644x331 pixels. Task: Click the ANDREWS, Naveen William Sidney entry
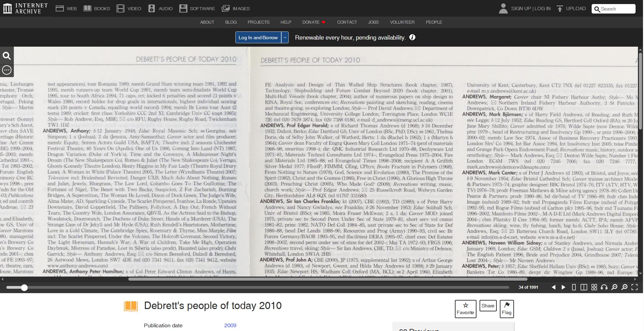502,243
